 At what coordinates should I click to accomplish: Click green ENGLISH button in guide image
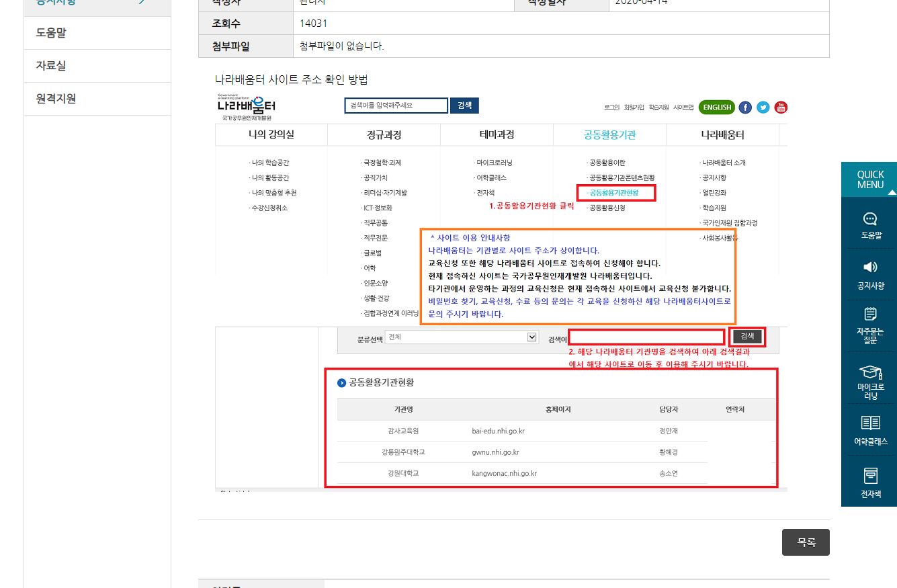(717, 108)
